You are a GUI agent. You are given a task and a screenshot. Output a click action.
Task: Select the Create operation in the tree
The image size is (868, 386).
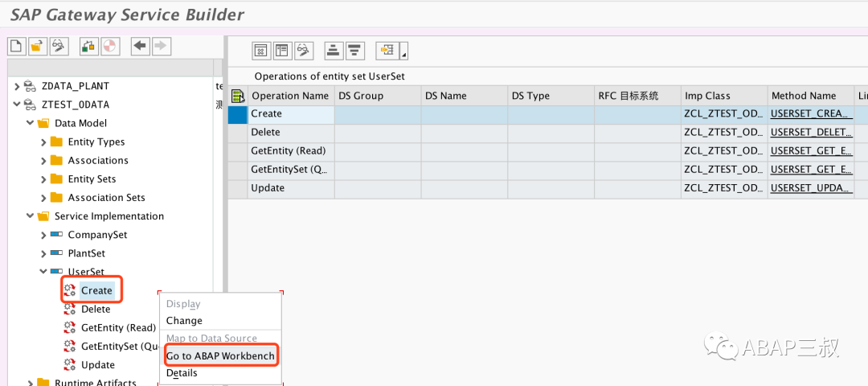click(x=96, y=290)
